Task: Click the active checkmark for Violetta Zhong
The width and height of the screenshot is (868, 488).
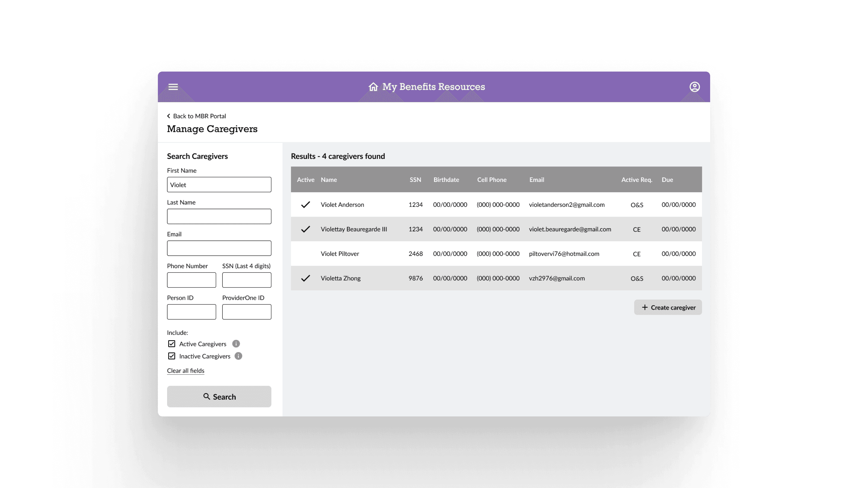Action: click(305, 278)
